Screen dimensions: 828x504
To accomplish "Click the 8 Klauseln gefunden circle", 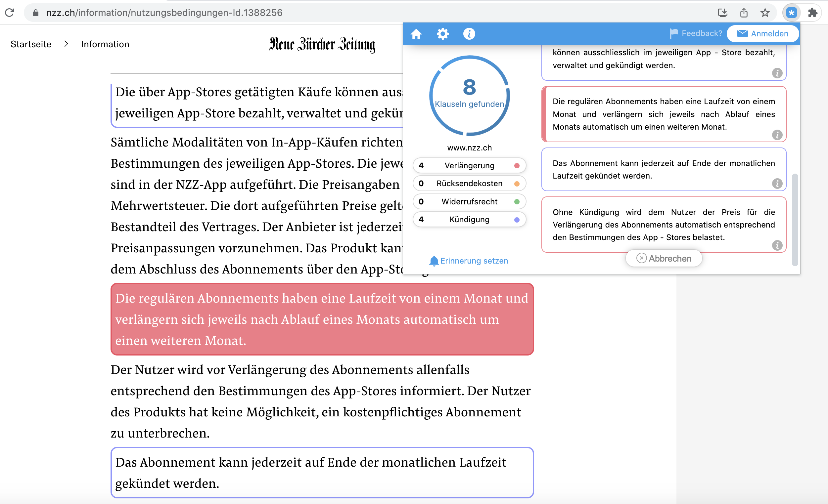I will [x=470, y=96].
